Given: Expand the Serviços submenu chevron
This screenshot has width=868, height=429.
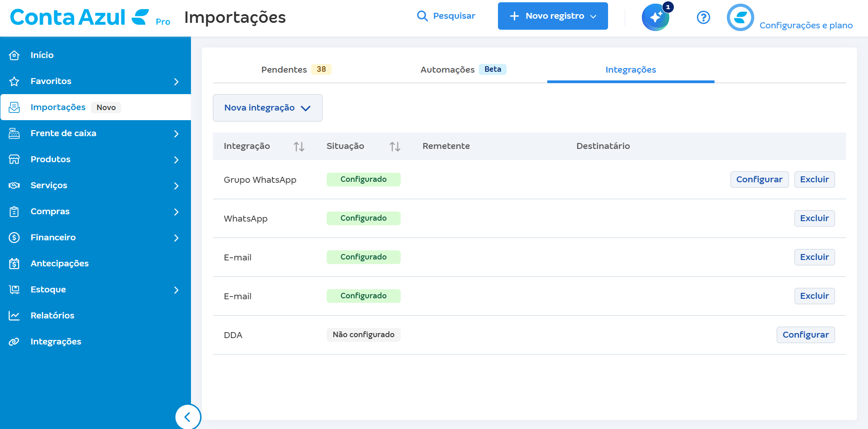Looking at the screenshot, I should [176, 186].
